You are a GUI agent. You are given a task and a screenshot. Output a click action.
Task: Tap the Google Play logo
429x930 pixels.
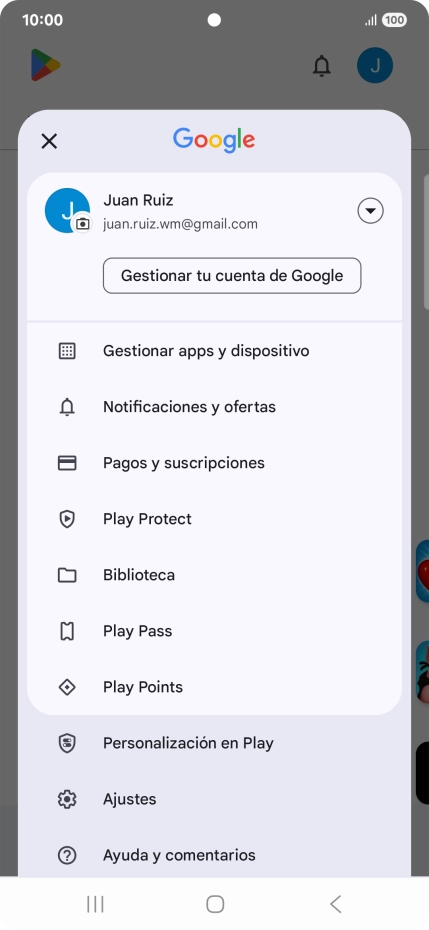pos(46,65)
